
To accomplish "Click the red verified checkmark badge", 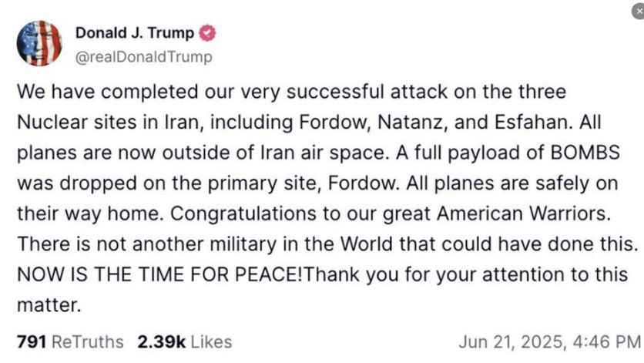I will [x=207, y=33].
